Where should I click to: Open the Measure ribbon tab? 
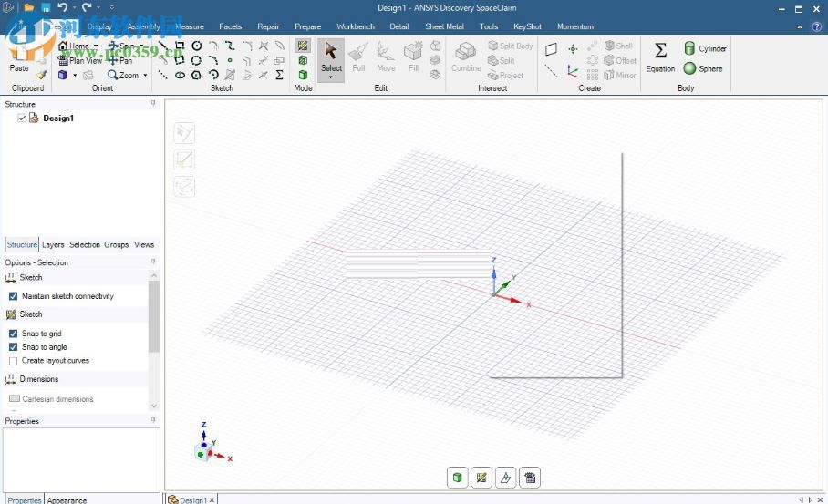click(x=190, y=26)
